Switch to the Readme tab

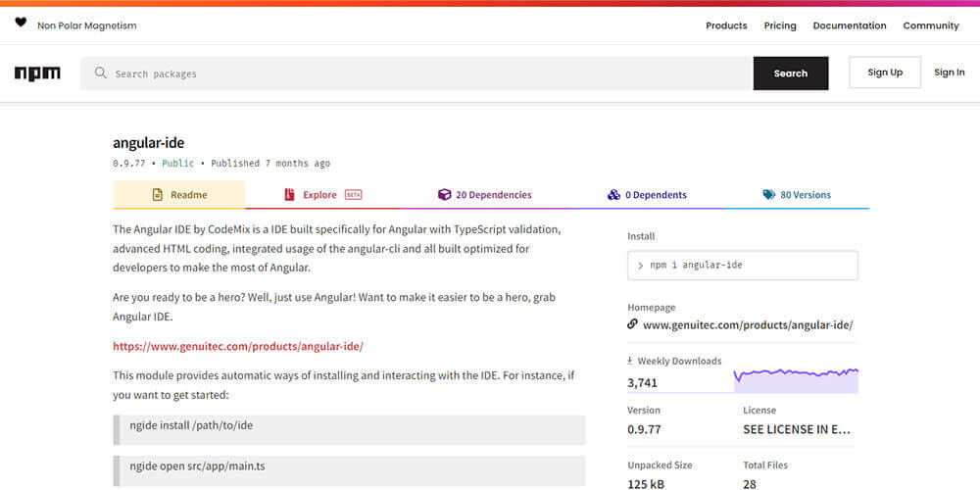click(179, 194)
